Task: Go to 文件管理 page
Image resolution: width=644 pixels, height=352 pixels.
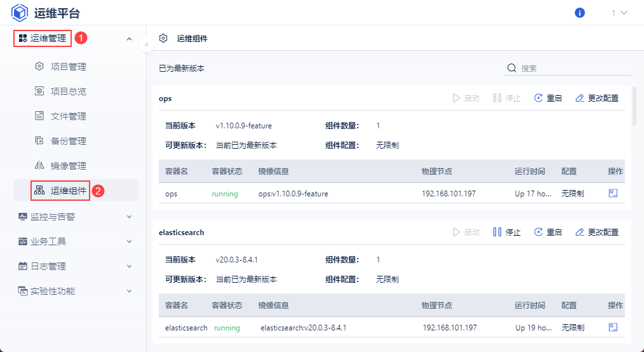Action: (x=68, y=116)
